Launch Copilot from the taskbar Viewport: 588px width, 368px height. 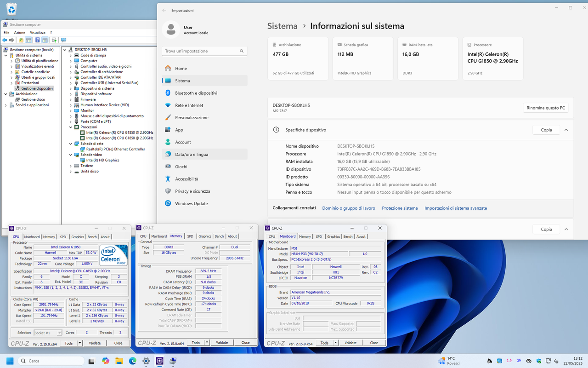[105, 361]
